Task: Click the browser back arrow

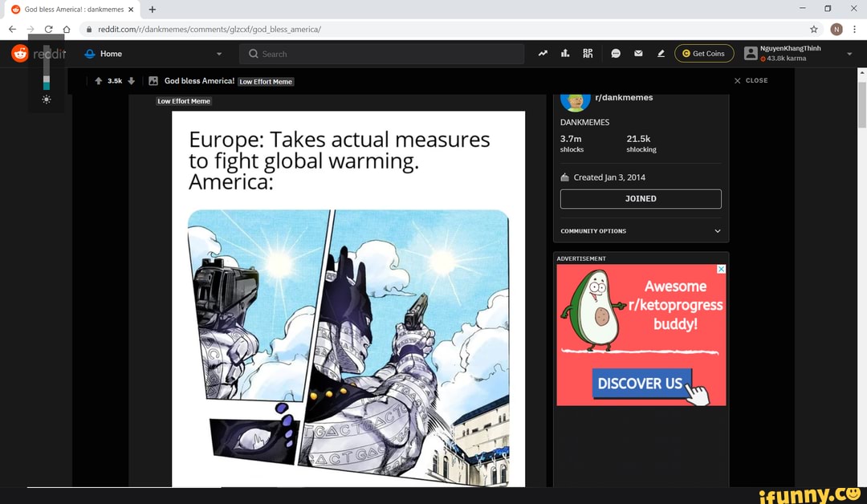Action: (x=12, y=29)
